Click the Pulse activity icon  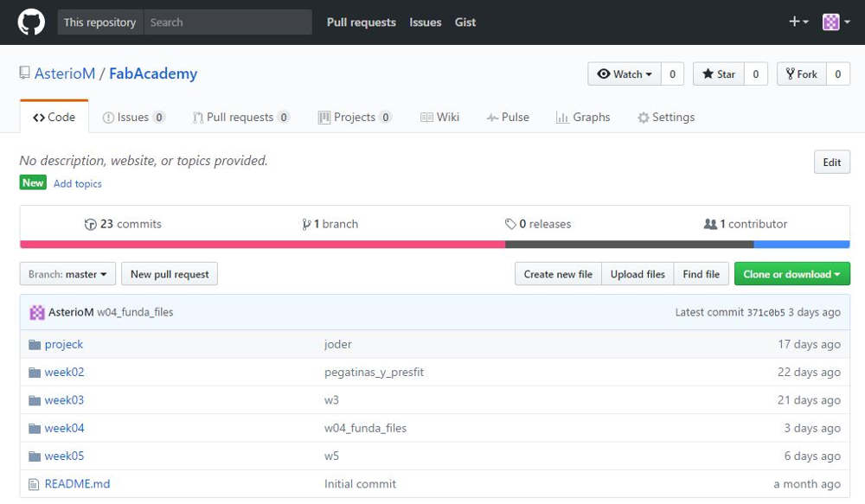(x=492, y=118)
